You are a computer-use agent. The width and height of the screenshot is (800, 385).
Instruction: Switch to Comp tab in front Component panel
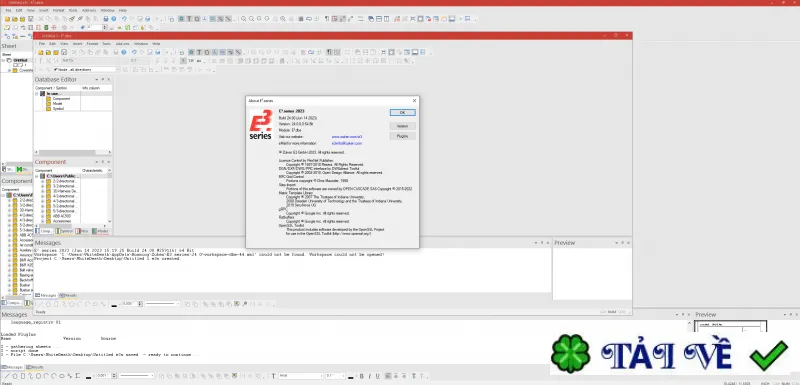(x=44, y=231)
